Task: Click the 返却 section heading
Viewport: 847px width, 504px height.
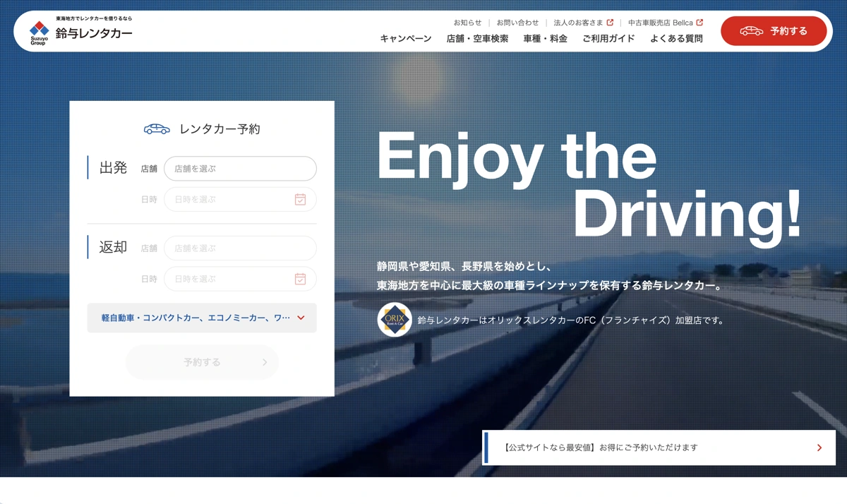Action: coord(113,248)
